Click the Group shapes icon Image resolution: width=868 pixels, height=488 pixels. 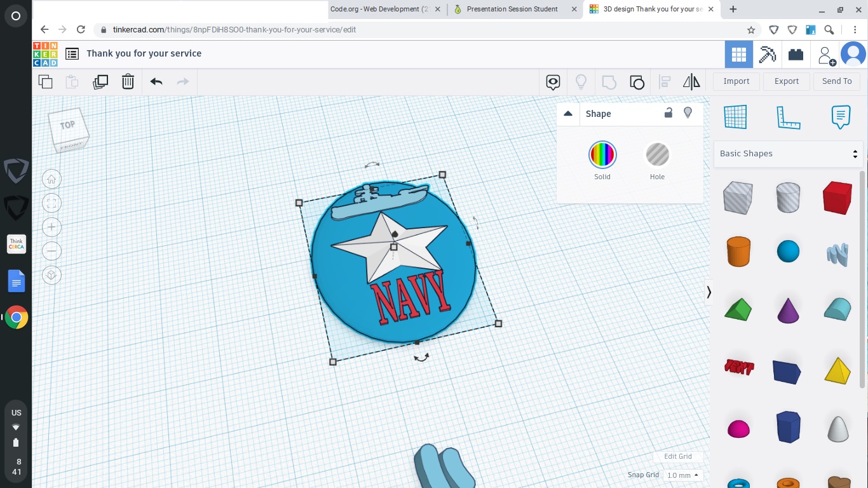click(x=609, y=82)
